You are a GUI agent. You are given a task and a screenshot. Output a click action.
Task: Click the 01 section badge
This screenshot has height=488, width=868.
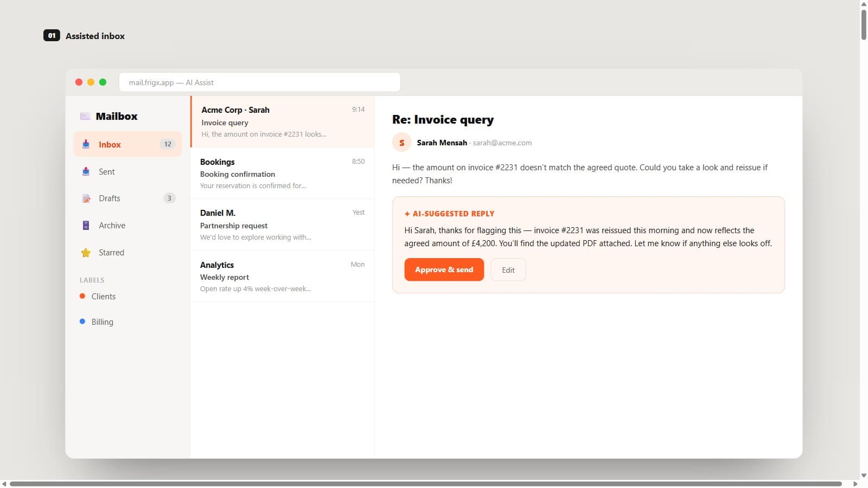pos(52,36)
